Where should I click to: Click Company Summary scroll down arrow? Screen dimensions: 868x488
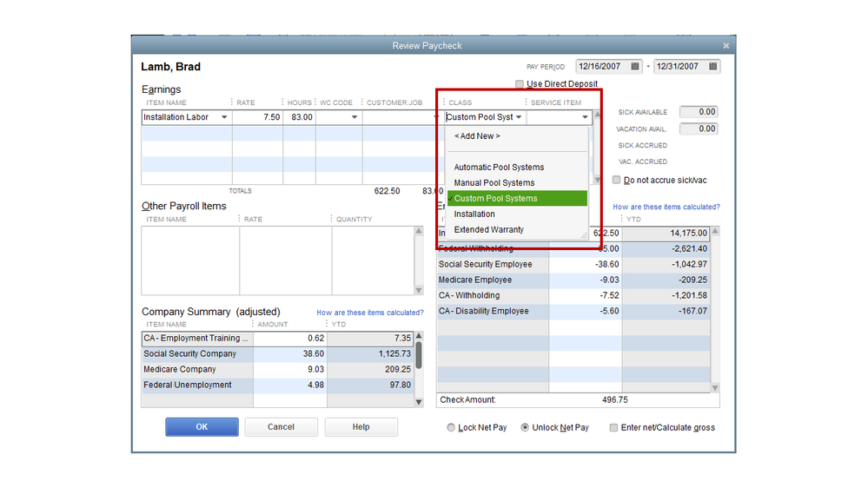[x=419, y=402]
